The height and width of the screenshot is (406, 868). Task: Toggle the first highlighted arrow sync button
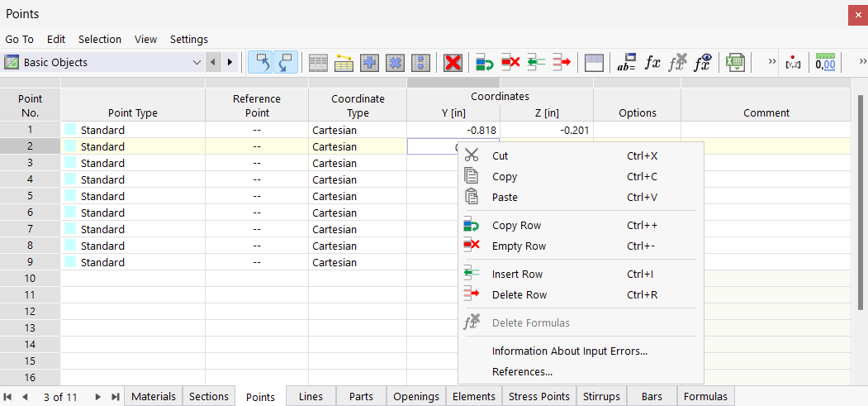click(261, 63)
